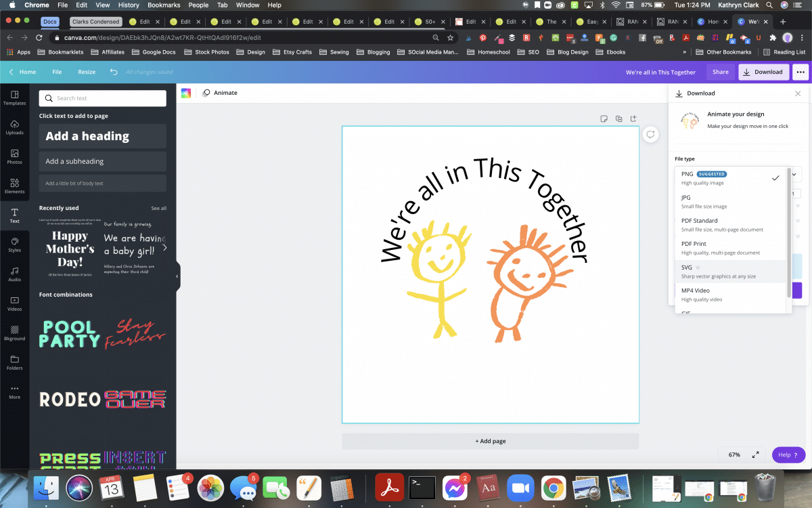Click the Search text field
This screenshot has width=812, height=508.
[102, 98]
